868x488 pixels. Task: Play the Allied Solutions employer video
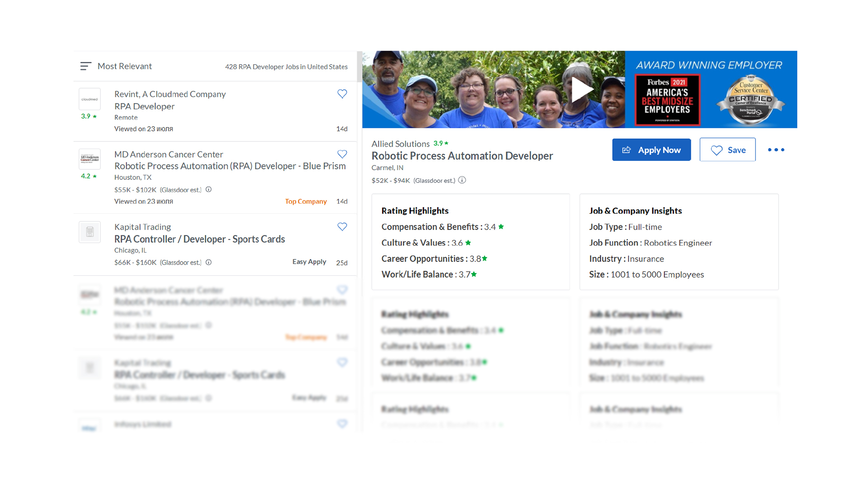click(581, 89)
